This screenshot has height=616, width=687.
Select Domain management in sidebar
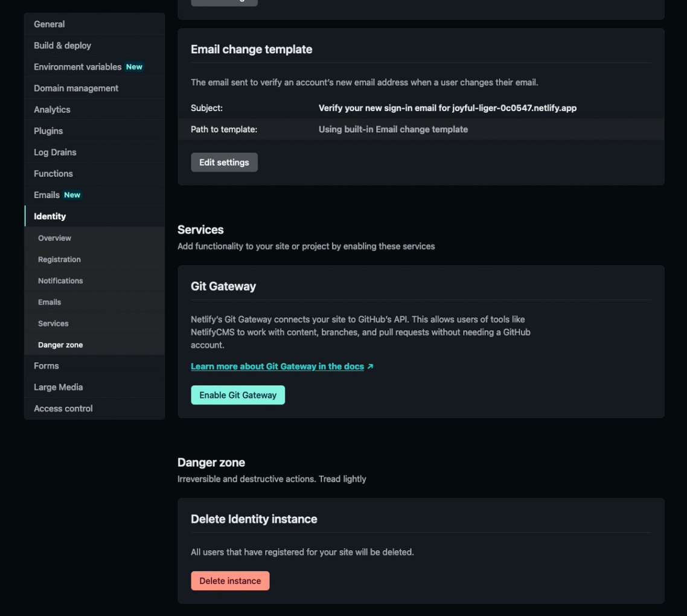tap(94, 88)
